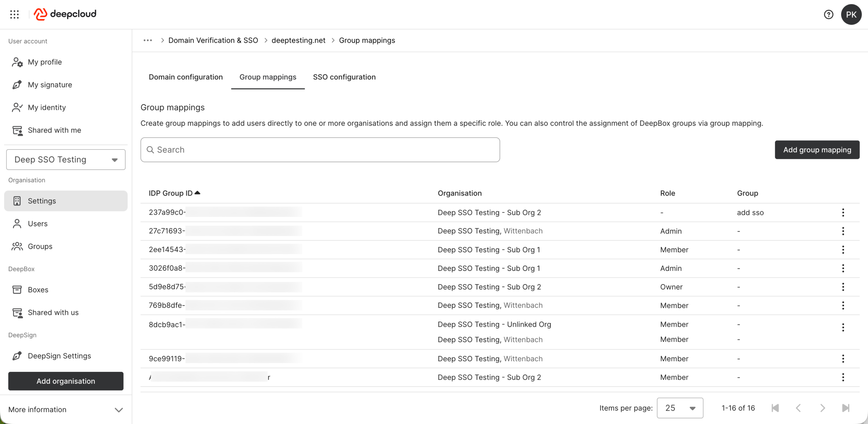868x424 pixels.
Task: Open DeepSign Settings in the sidebar
Action: pos(59,356)
